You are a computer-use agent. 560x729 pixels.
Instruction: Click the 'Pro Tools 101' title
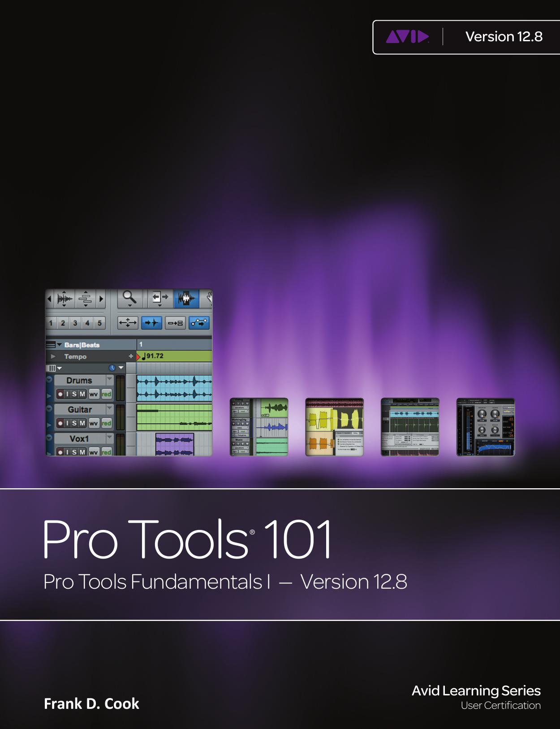pos(188,538)
